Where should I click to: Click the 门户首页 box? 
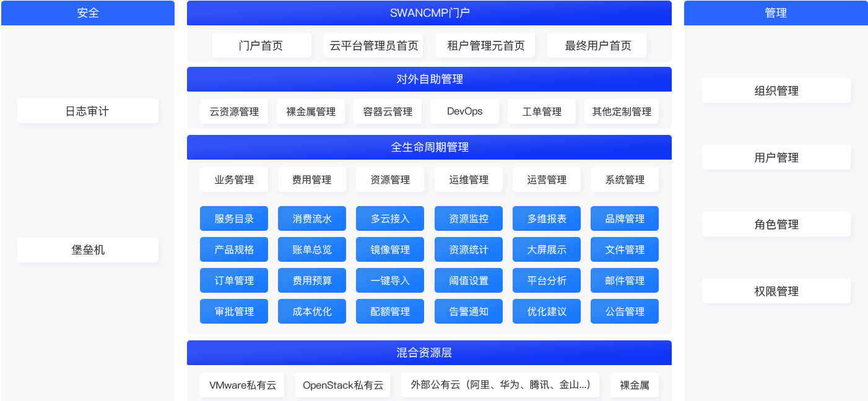[x=261, y=46]
